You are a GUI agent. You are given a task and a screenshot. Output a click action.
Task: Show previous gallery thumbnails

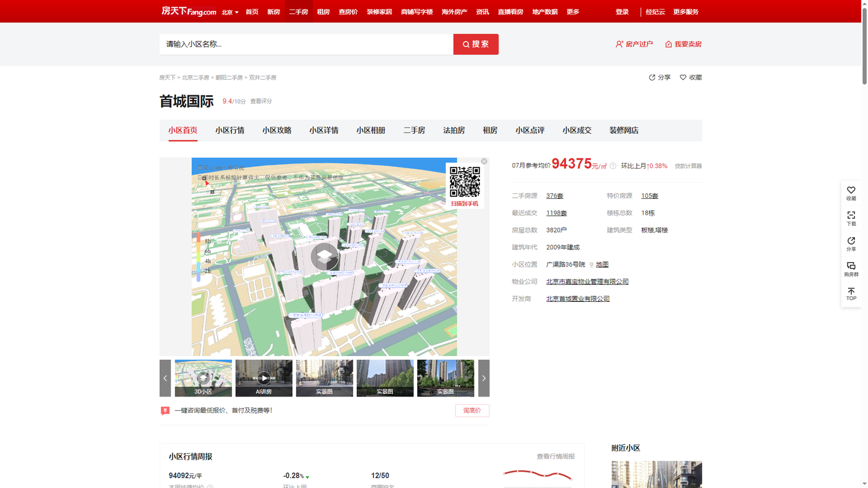tap(165, 378)
